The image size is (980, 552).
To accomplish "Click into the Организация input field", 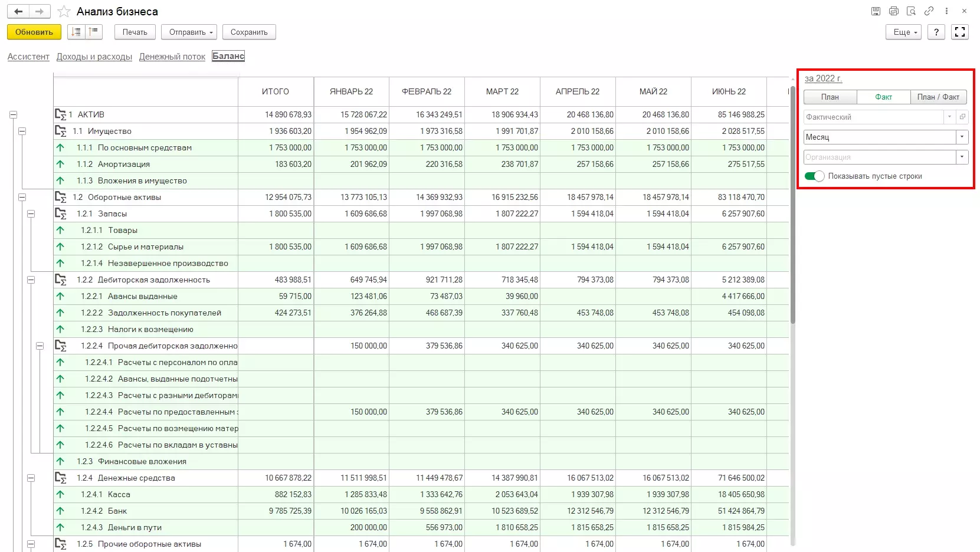I will [x=880, y=157].
